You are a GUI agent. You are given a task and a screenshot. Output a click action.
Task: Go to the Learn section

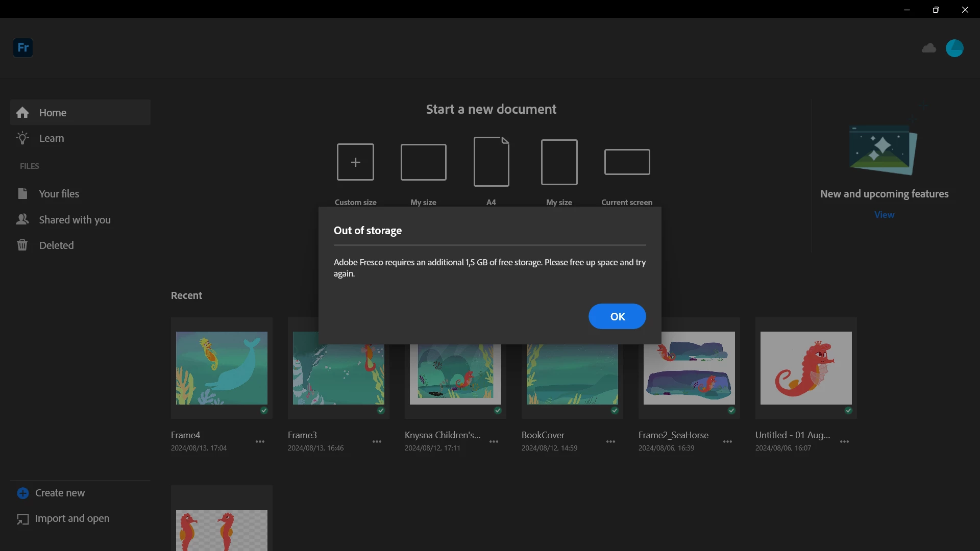52,138
